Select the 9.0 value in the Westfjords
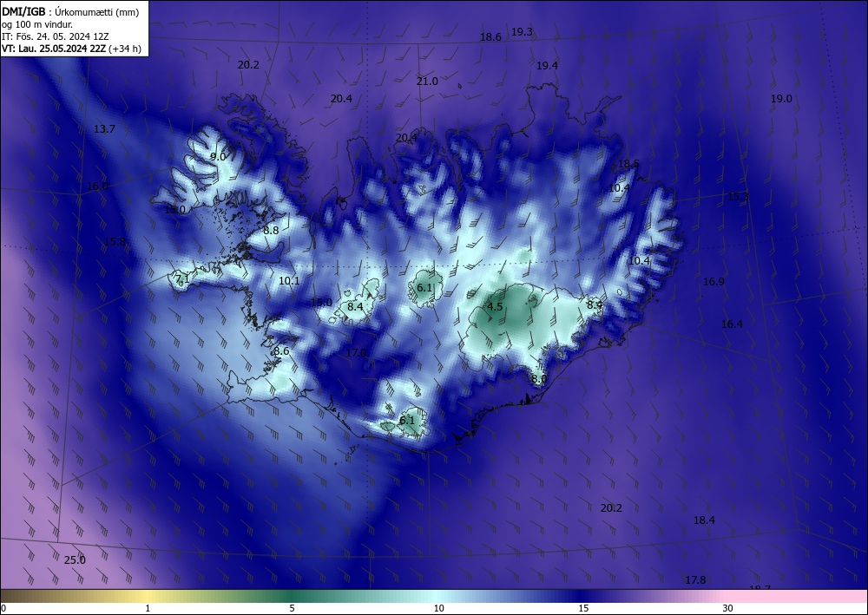Screen dimensions: 868x615 218,156
